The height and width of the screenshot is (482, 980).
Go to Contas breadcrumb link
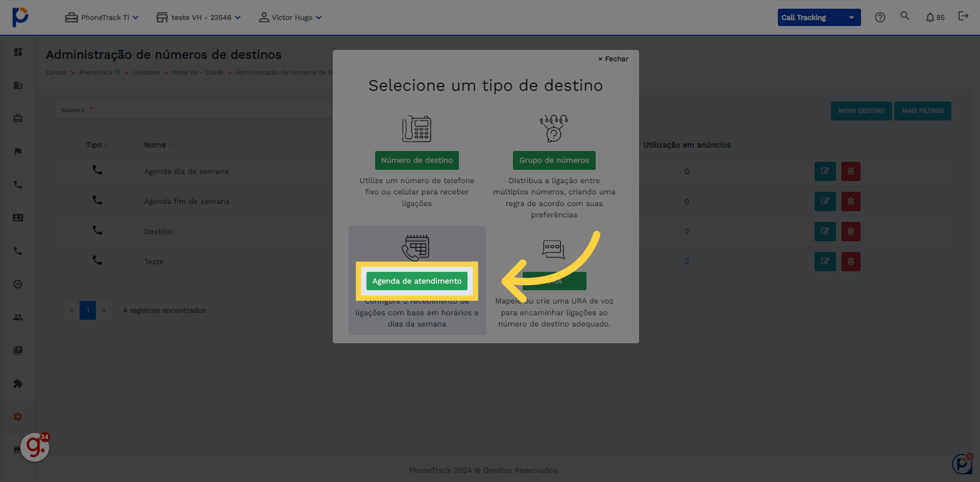[56, 72]
